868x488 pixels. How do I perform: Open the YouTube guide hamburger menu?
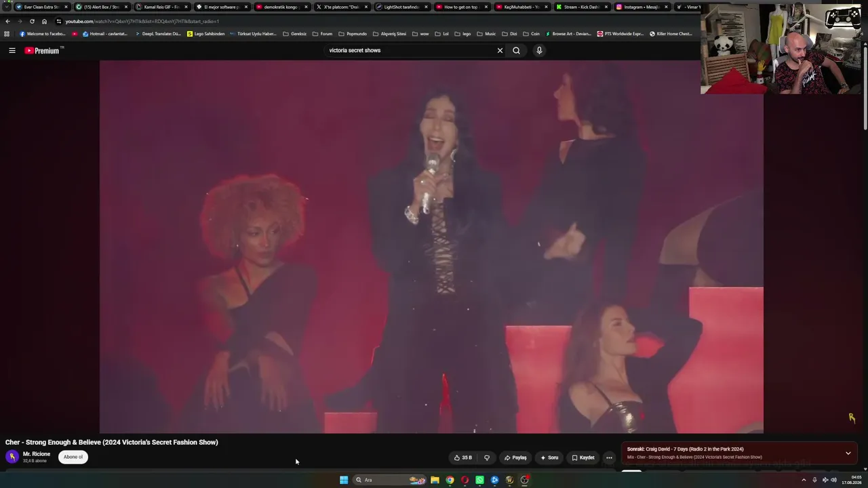click(12, 50)
